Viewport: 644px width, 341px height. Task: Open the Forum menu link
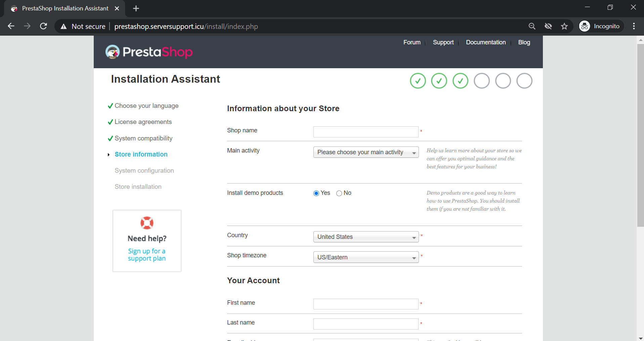(x=412, y=42)
